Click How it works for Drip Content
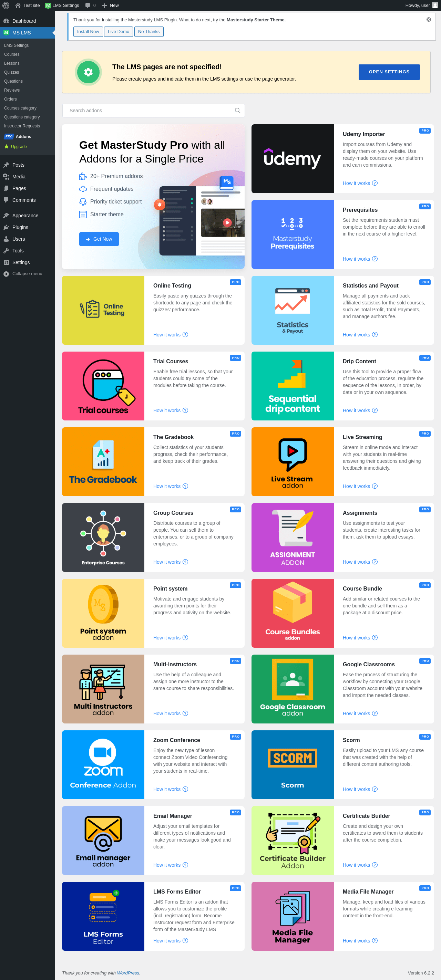The height and width of the screenshot is (980, 441). [360, 410]
